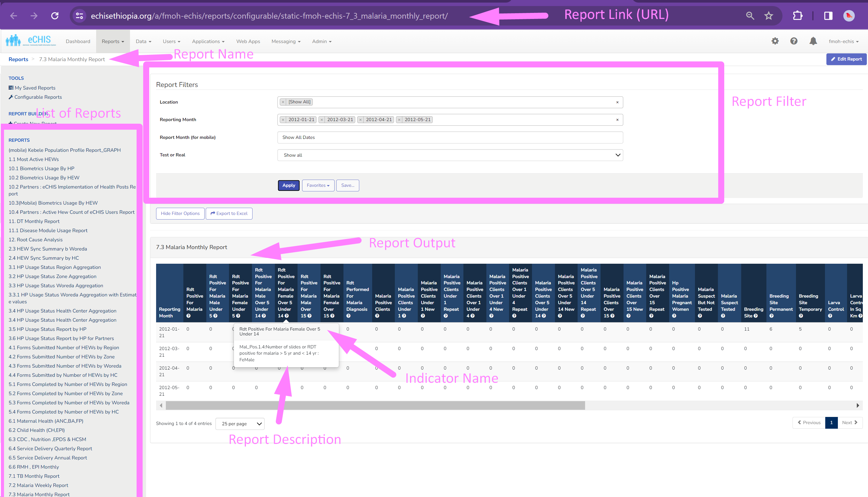Remove the 2012-05-21 reporting month tag
Screen dimensions: 868x497
(399, 119)
